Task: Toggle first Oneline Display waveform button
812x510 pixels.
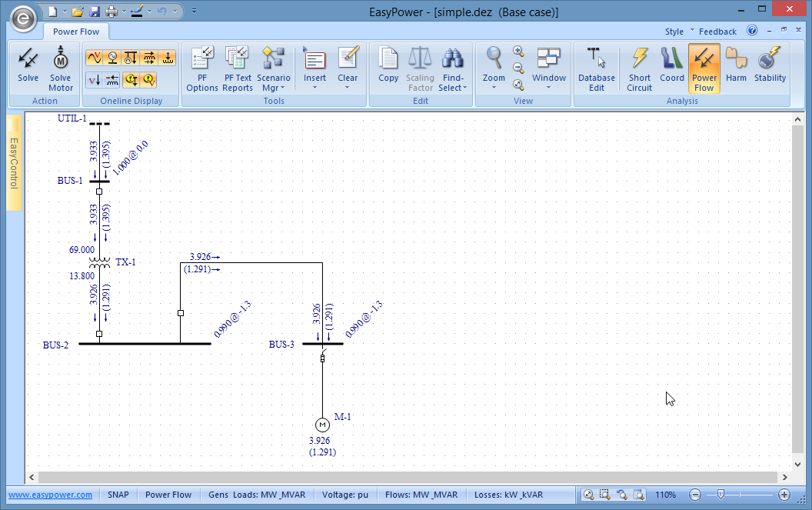Action: tap(95, 58)
